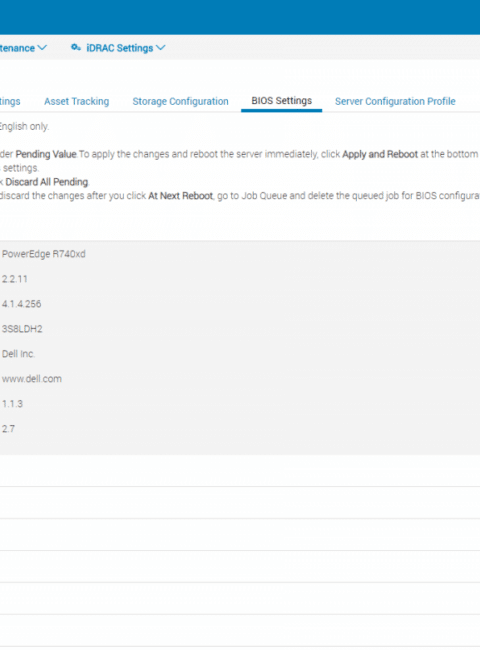Click the PowerEdge R740xd model value
Image resolution: width=480 pixels, height=650 pixels.
click(x=44, y=254)
